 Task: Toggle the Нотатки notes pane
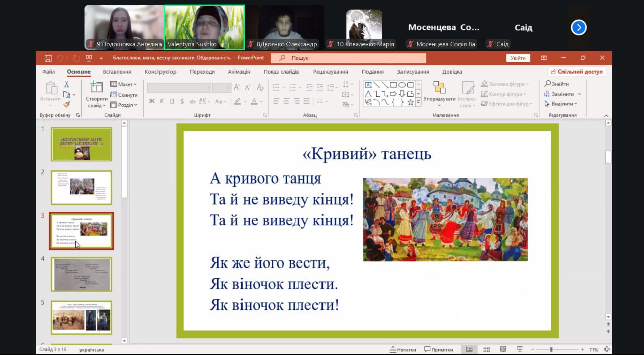click(x=403, y=350)
